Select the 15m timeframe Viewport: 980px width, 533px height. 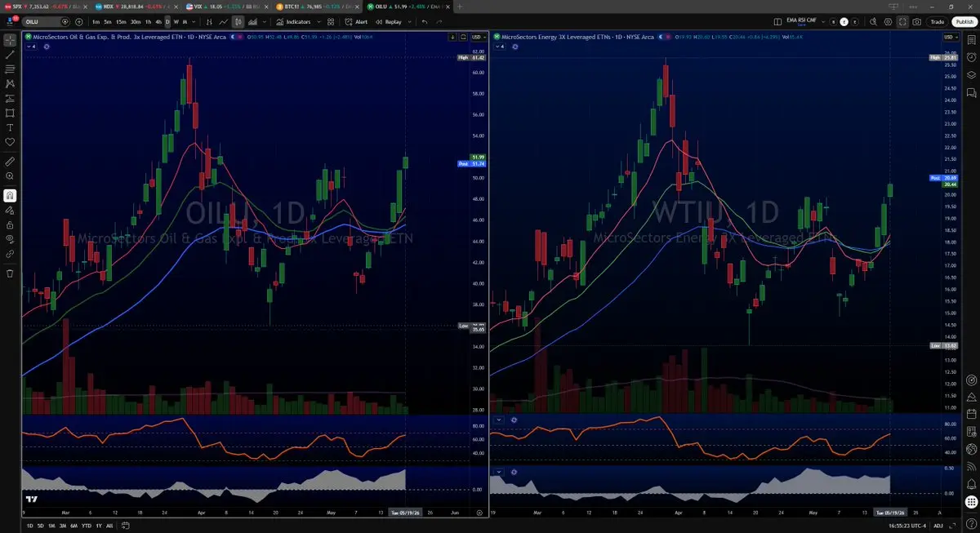(x=121, y=22)
